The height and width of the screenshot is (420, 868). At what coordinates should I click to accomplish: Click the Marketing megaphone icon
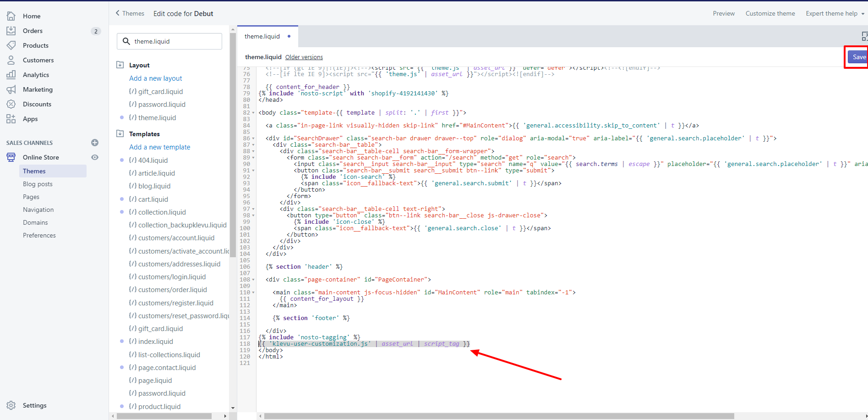(x=11, y=89)
